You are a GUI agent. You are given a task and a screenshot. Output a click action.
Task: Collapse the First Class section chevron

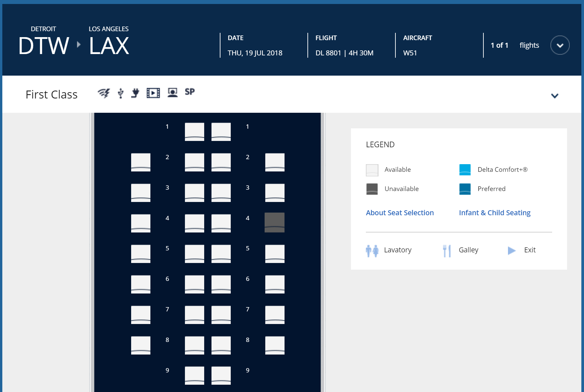(554, 96)
